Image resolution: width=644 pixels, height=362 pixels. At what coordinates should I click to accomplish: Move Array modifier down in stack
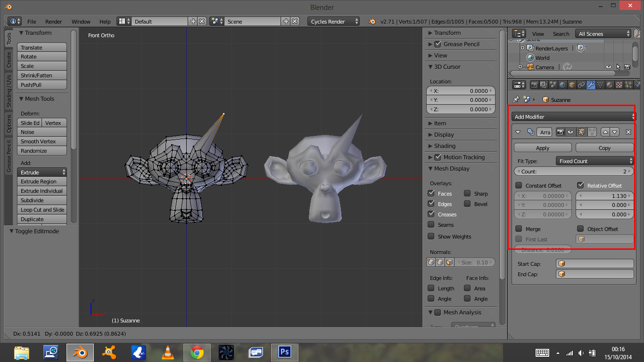[x=615, y=132]
